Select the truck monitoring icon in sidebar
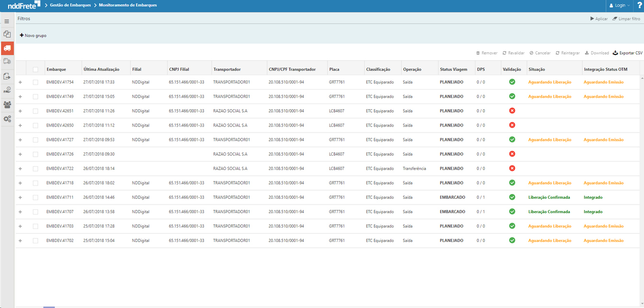644x308 pixels. tap(7, 48)
